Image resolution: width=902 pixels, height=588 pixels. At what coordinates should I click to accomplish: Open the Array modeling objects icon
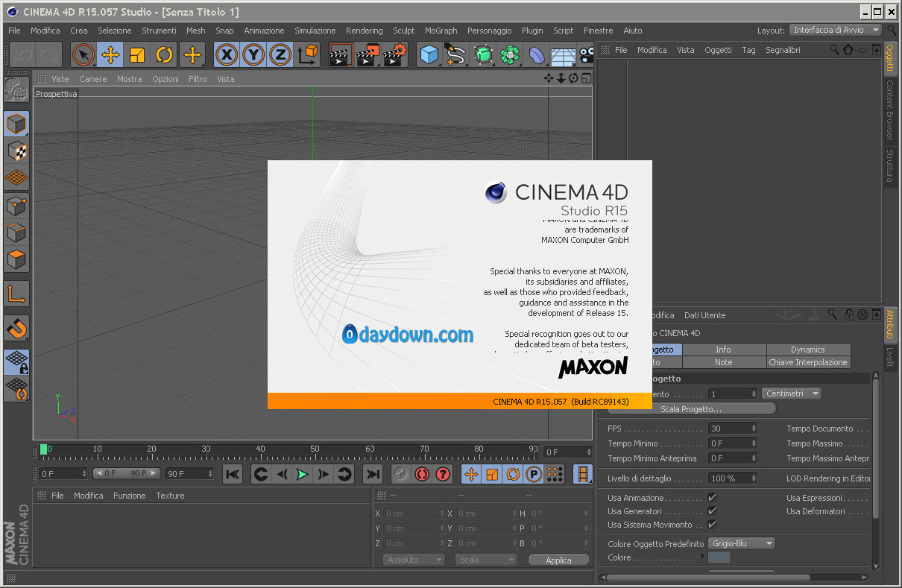coord(510,54)
